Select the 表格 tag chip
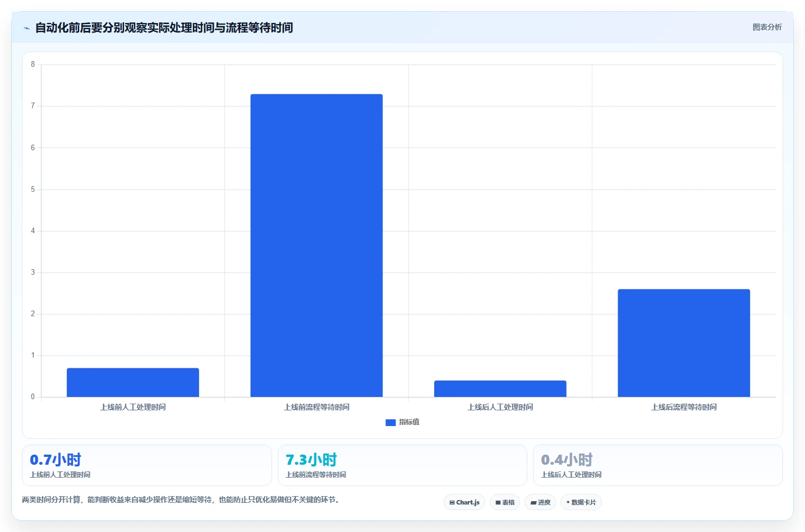Image resolution: width=805 pixels, height=532 pixels. (x=505, y=502)
